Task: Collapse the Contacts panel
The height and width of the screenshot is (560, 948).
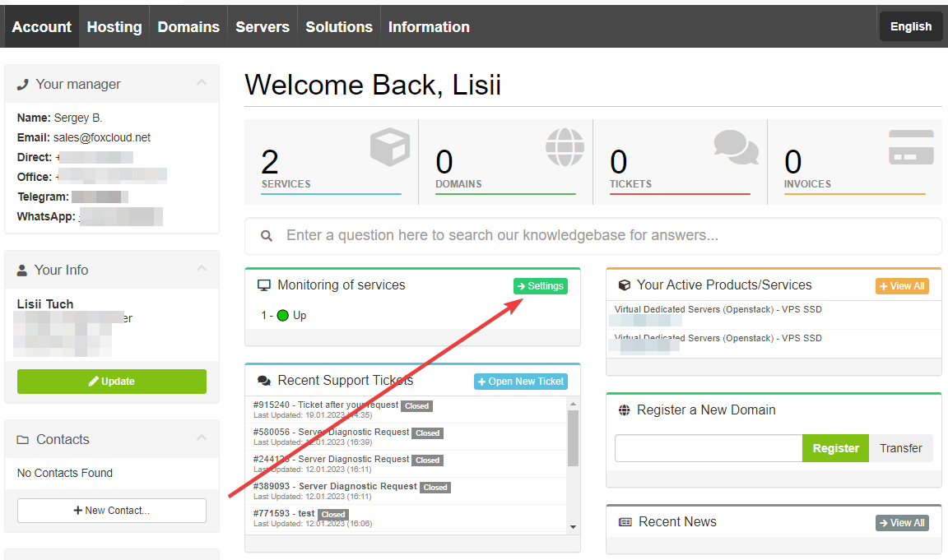Action: tap(202, 439)
